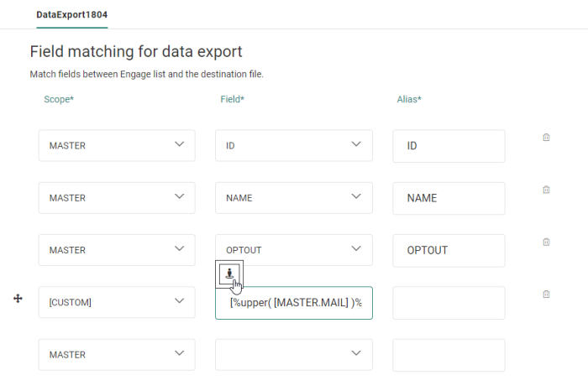The width and height of the screenshot is (588, 391).
Task: Grab the move handle beside CUSTOM row
Action: point(18,299)
